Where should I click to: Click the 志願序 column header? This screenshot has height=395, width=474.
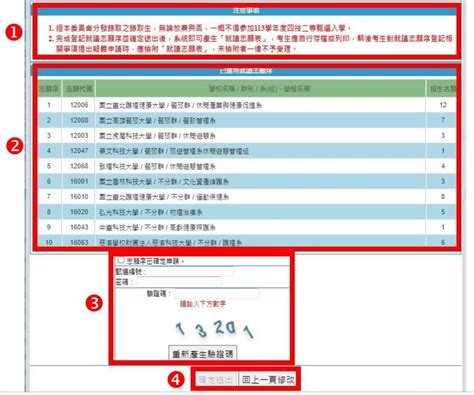tap(49, 89)
